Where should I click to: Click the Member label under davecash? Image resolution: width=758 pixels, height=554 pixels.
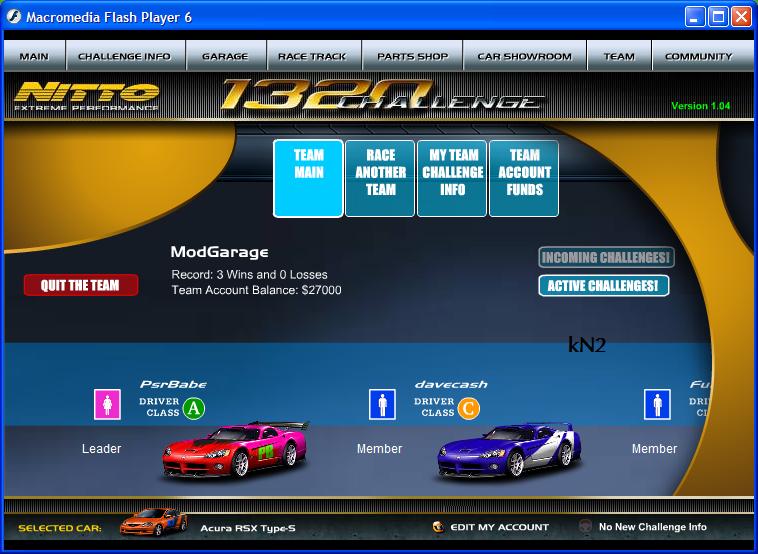pos(379,449)
